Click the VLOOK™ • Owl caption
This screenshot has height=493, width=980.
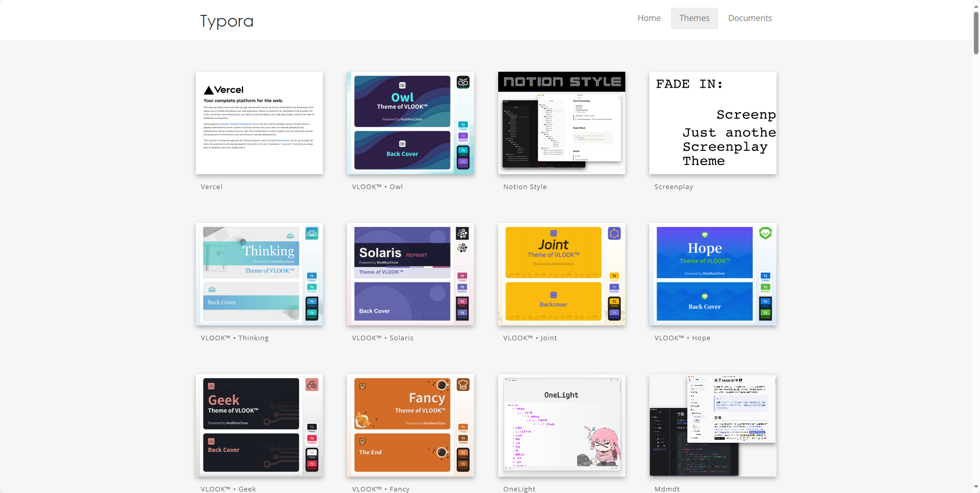coord(377,187)
